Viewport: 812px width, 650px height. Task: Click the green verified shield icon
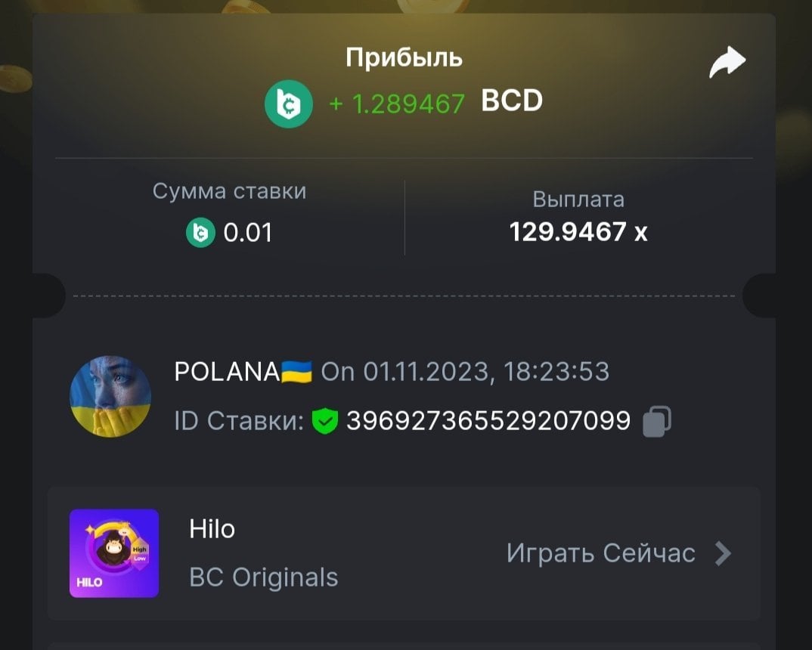point(324,421)
